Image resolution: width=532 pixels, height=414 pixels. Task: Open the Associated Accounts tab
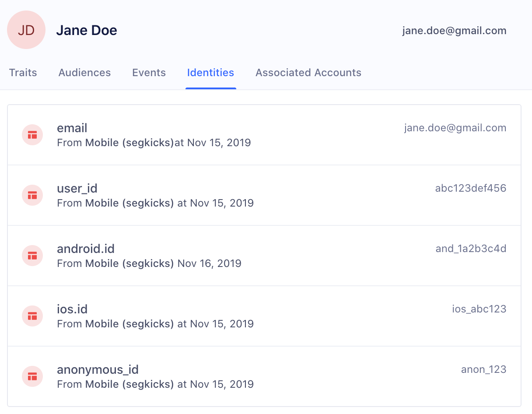(308, 73)
